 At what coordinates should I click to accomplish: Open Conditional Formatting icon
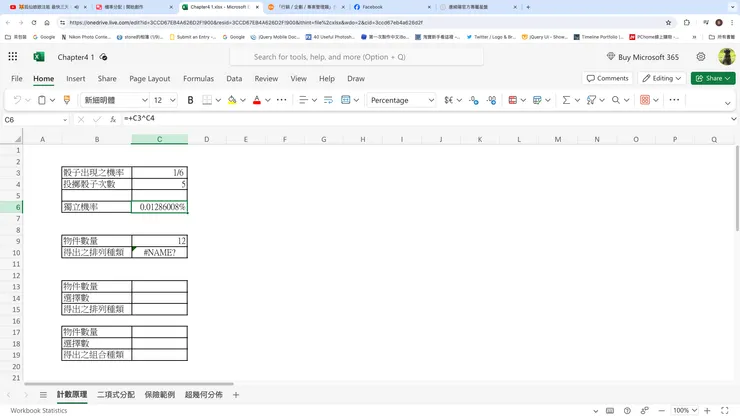click(x=513, y=100)
